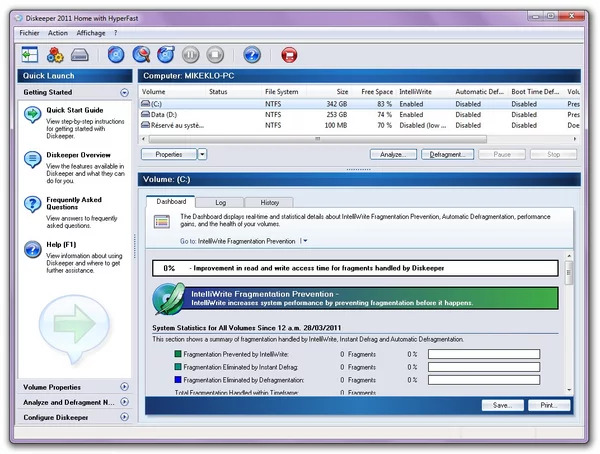Click the volume list horizontal scrollbar

coord(317,139)
